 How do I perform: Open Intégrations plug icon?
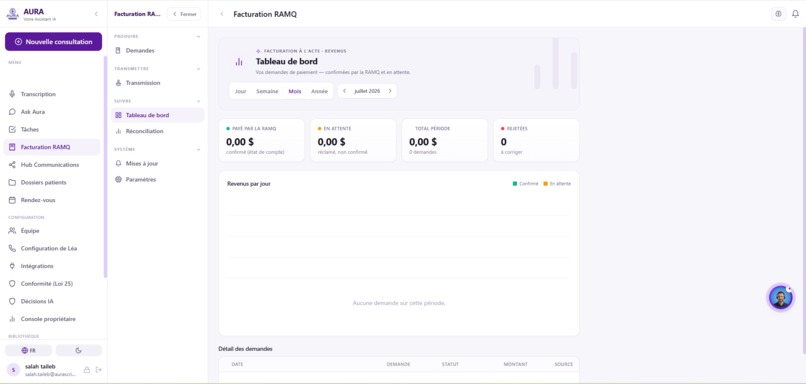[x=12, y=266]
